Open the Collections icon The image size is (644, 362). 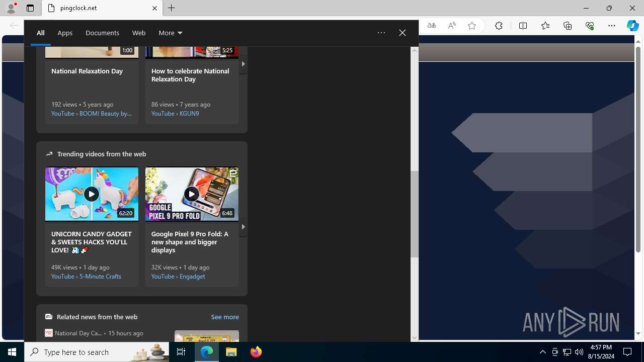568,26
